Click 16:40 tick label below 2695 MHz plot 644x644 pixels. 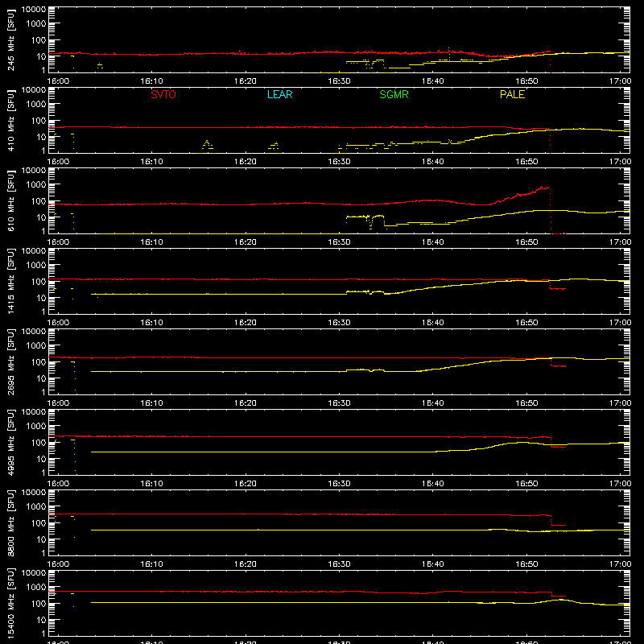433,403
